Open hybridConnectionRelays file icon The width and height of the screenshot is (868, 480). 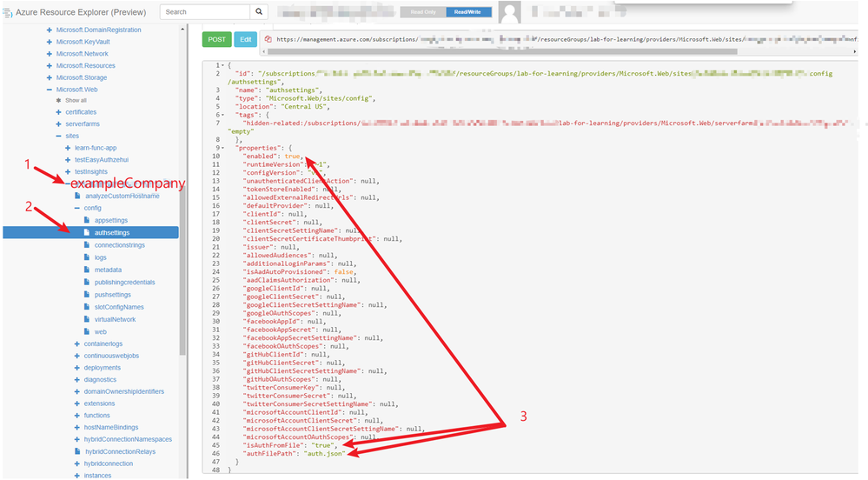pyautogui.click(x=77, y=451)
